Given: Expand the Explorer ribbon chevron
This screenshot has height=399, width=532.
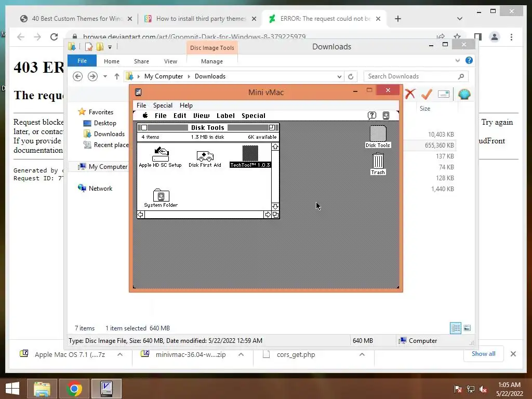Looking at the screenshot, I should (457, 60).
